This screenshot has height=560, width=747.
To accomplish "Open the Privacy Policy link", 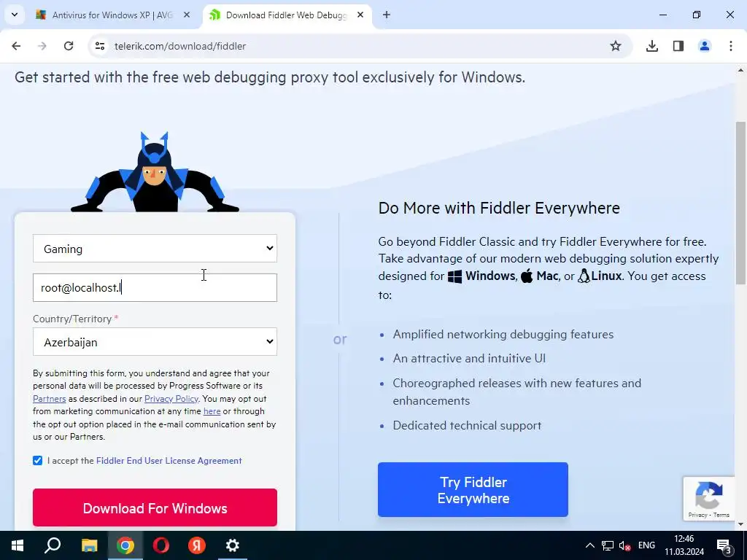I will click(x=171, y=399).
